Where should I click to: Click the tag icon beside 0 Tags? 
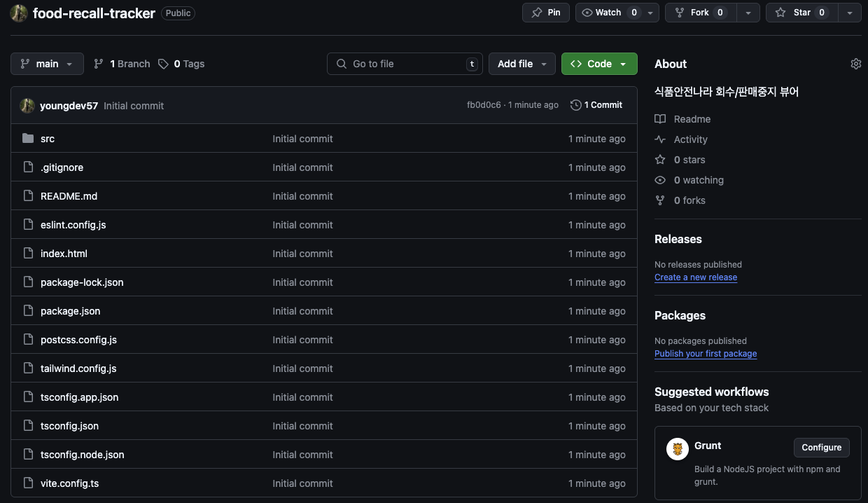pyautogui.click(x=163, y=64)
